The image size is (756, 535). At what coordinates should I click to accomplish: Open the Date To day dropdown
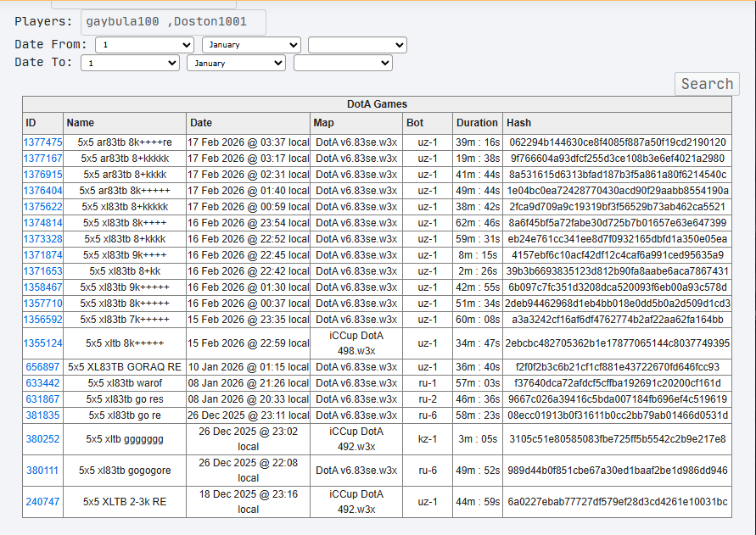[130, 63]
